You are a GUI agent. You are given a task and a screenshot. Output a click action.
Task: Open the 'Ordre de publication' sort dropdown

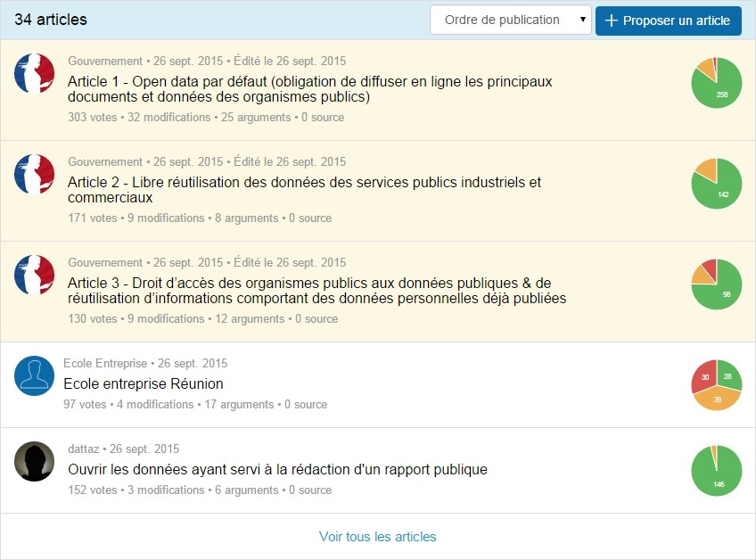[x=510, y=21]
